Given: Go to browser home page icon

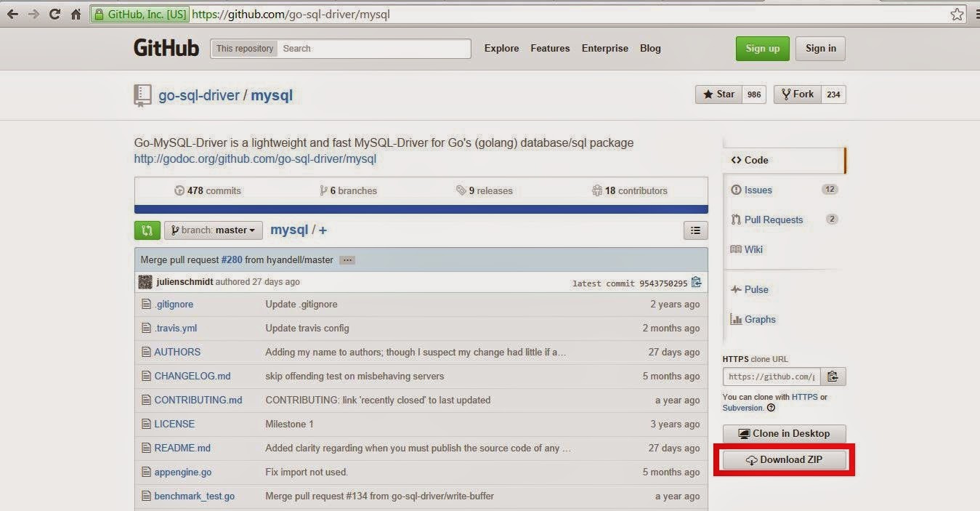Looking at the screenshot, I should 76,14.
